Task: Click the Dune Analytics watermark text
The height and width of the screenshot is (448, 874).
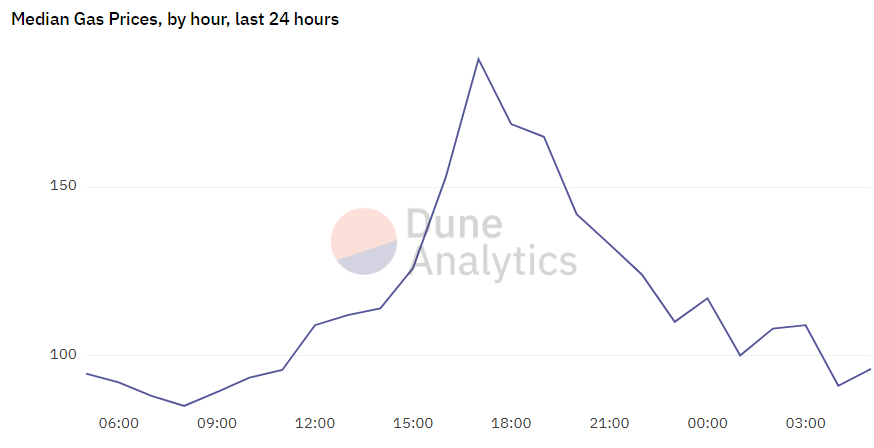Action: [x=494, y=242]
